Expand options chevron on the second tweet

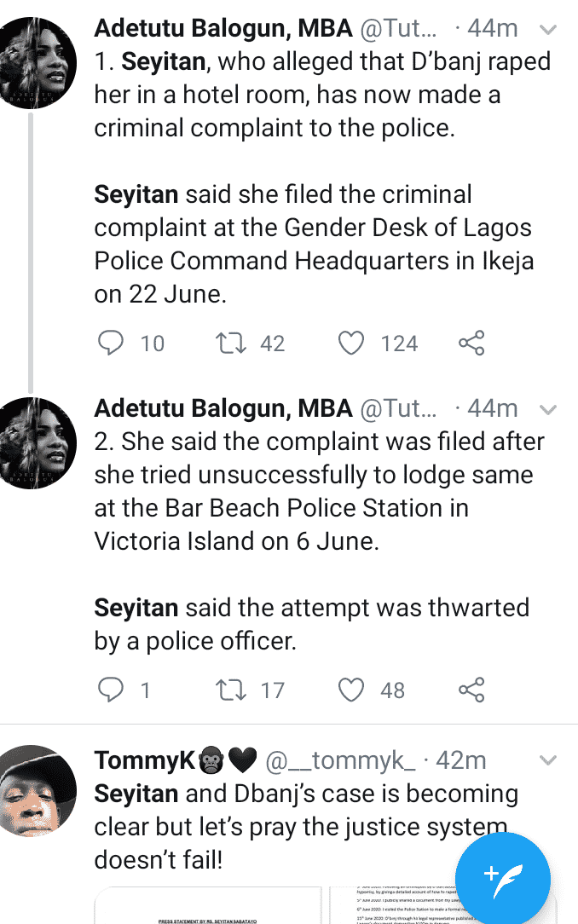coord(548,409)
